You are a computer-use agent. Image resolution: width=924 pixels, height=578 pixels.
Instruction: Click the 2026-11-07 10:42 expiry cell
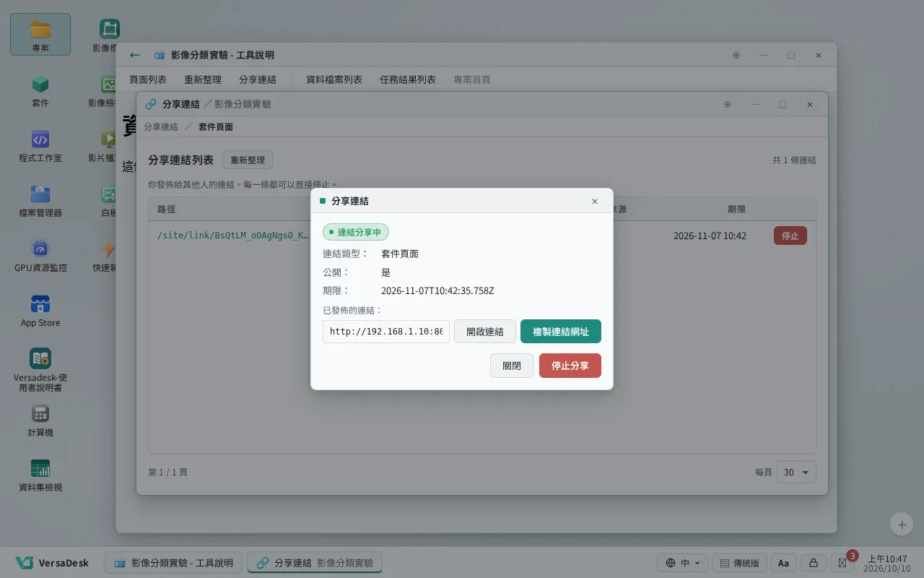pos(710,236)
